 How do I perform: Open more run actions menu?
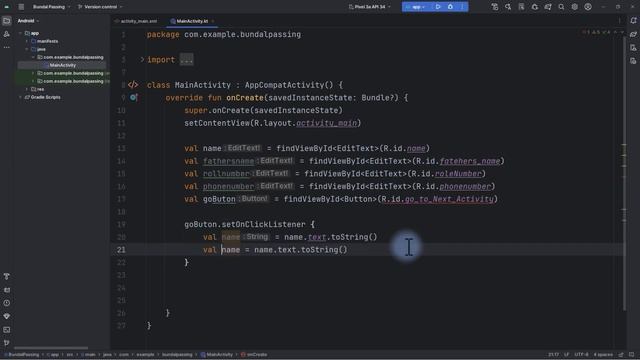(x=462, y=7)
